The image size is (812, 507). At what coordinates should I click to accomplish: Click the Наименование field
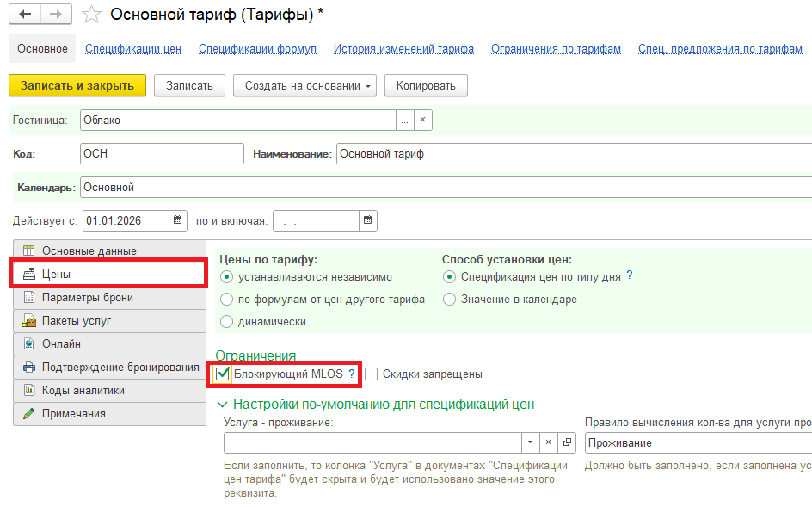point(574,154)
